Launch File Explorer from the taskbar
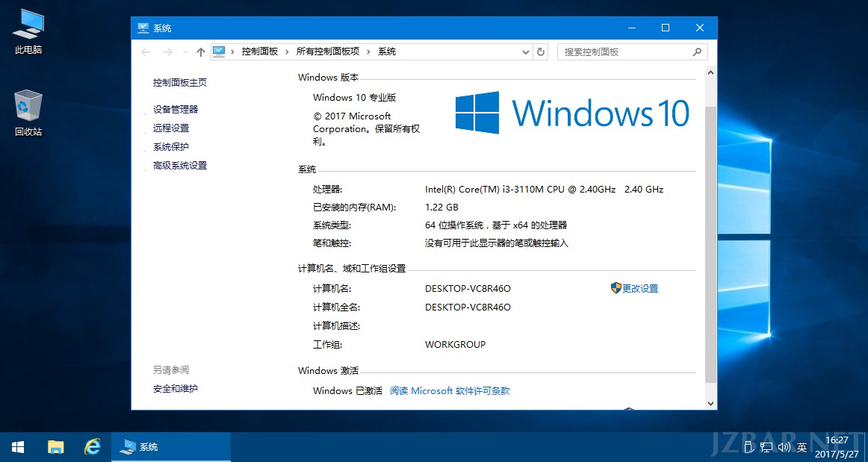 coord(56,447)
